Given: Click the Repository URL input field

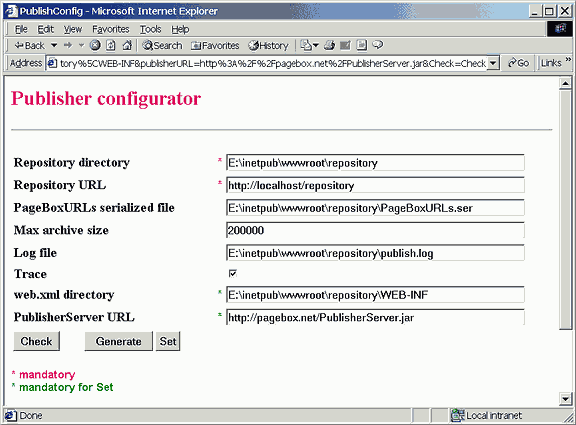Looking at the screenshot, I should [x=375, y=185].
